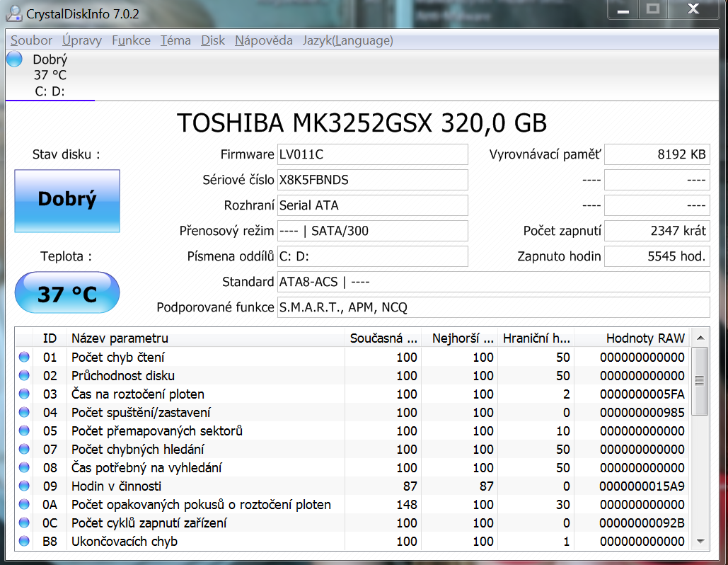Click status icon of row 02 Průchodnost disku

(x=24, y=375)
